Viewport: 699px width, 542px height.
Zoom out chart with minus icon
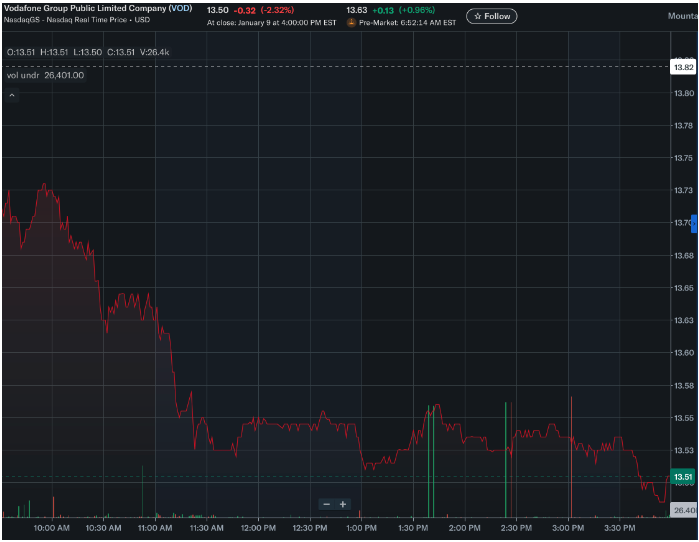pos(326,504)
